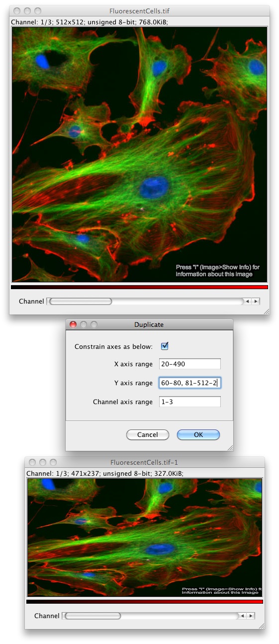Viewport: 279px width, 644px height.
Task: Click the X axis range field
Action: pyautogui.click(x=190, y=364)
